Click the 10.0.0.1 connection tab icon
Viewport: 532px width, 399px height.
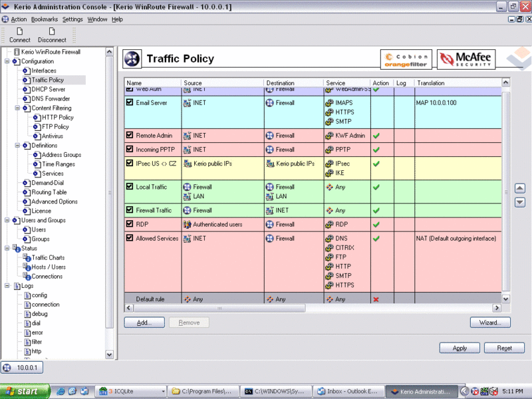click(x=7, y=368)
